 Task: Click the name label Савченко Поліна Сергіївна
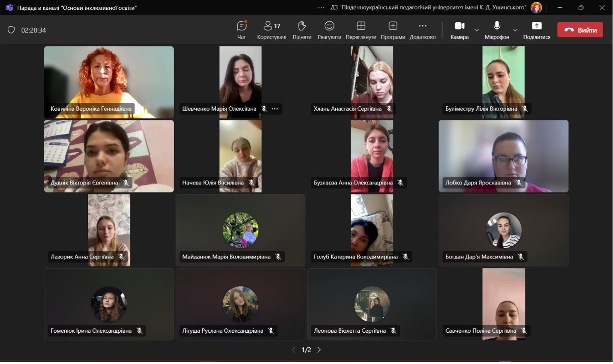point(481,331)
